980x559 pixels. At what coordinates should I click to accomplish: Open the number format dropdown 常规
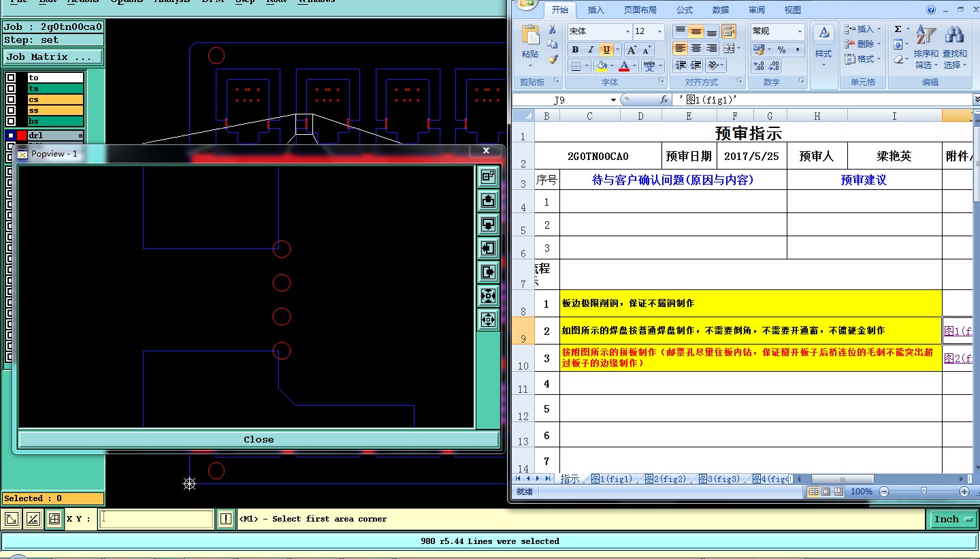[800, 31]
